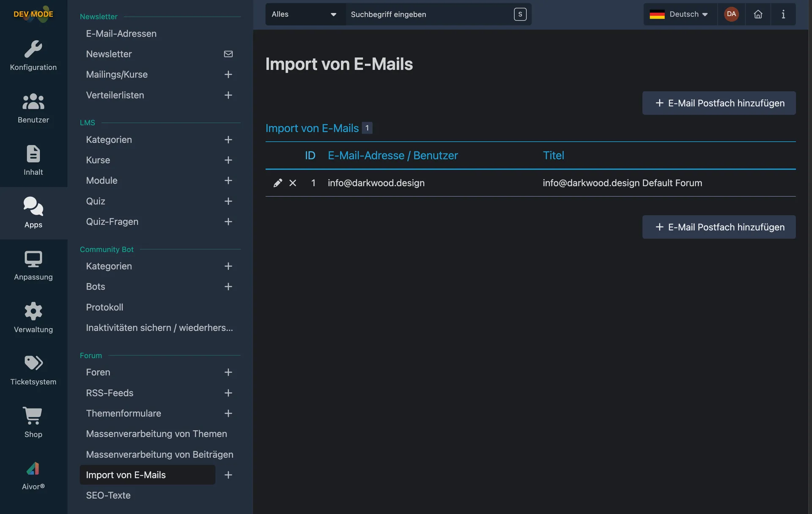Image resolution: width=812 pixels, height=514 pixels.
Task: Sort table by E-Mail-Adresse / Benutzer column
Action: point(392,156)
